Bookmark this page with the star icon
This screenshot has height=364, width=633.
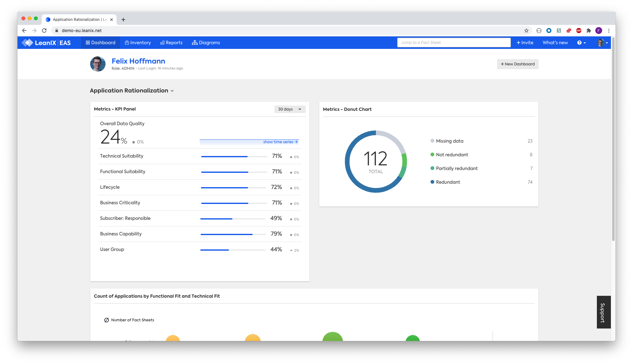526,31
